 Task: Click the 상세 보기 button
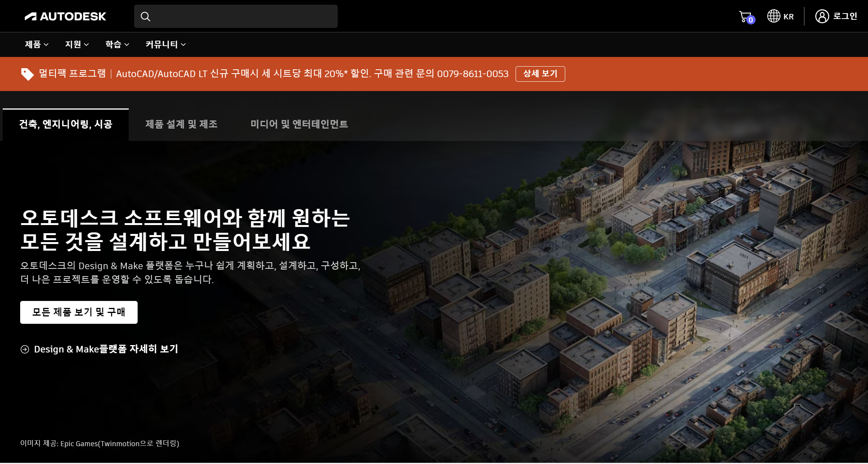(540, 74)
